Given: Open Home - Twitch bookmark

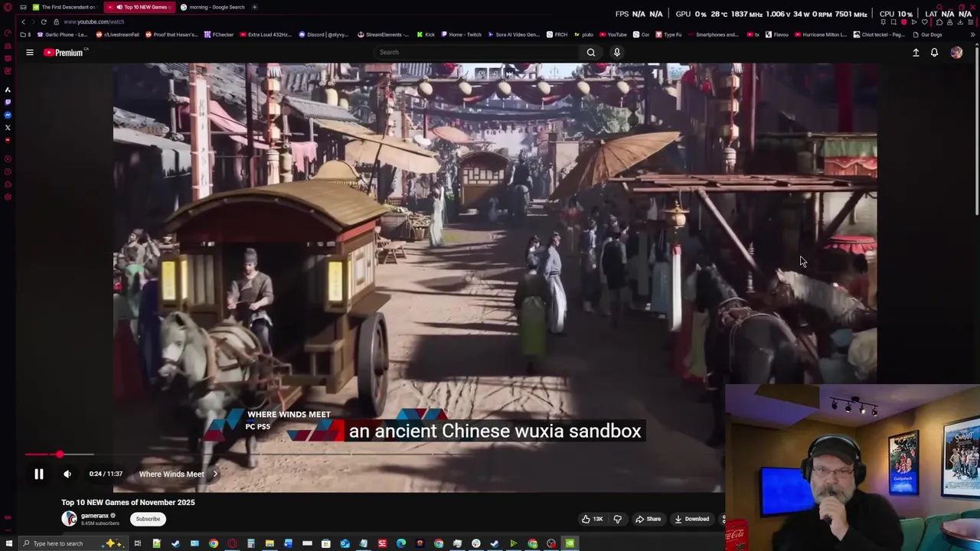Looking at the screenshot, I should click(x=462, y=34).
